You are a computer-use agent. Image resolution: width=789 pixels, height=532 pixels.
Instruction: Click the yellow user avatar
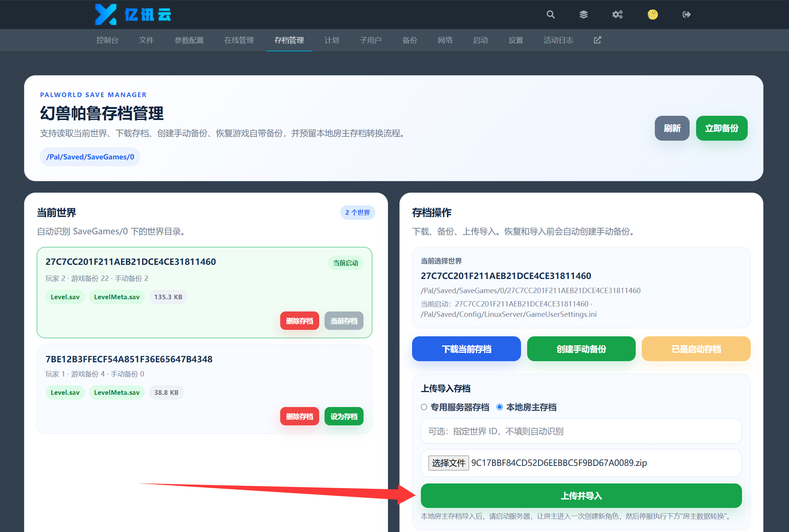click(653, 15)
